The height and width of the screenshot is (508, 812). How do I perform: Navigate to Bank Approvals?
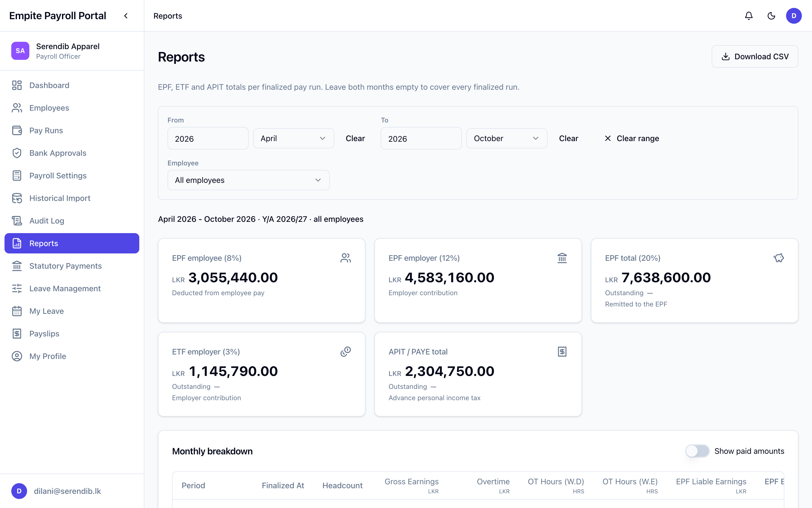pyautogui.click(x=72, y=153)
